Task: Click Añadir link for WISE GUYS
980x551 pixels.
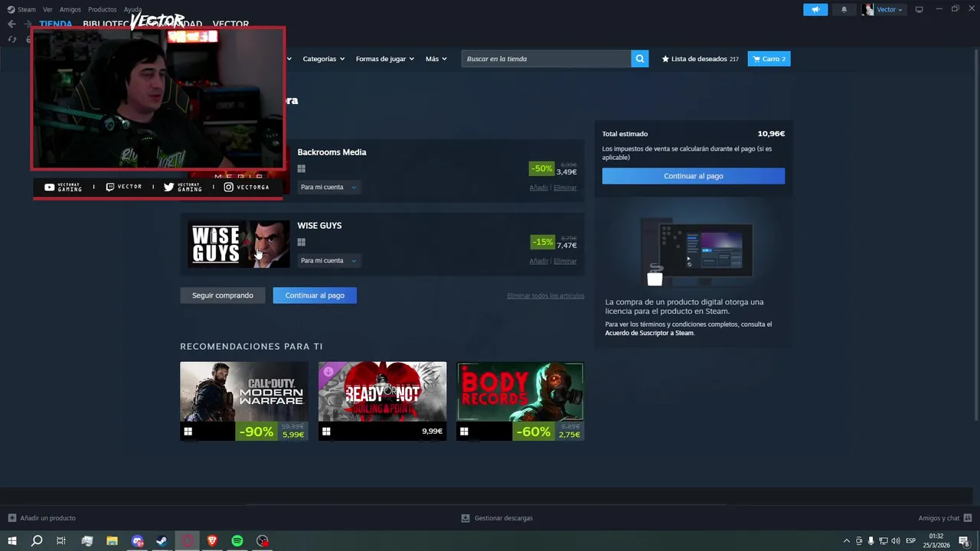Action: (x=538, y=261)
